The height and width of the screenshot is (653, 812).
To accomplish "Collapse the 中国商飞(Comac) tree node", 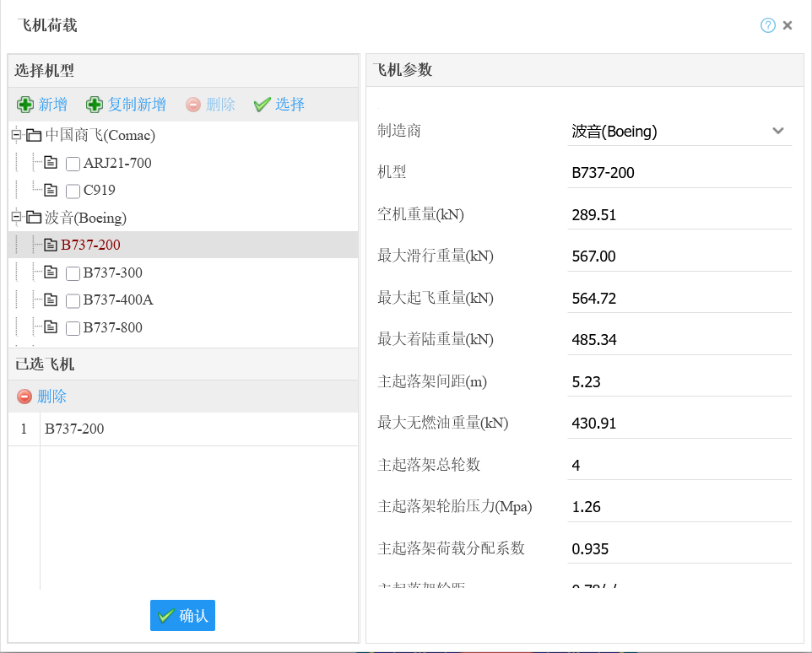I will pos(16,135).
